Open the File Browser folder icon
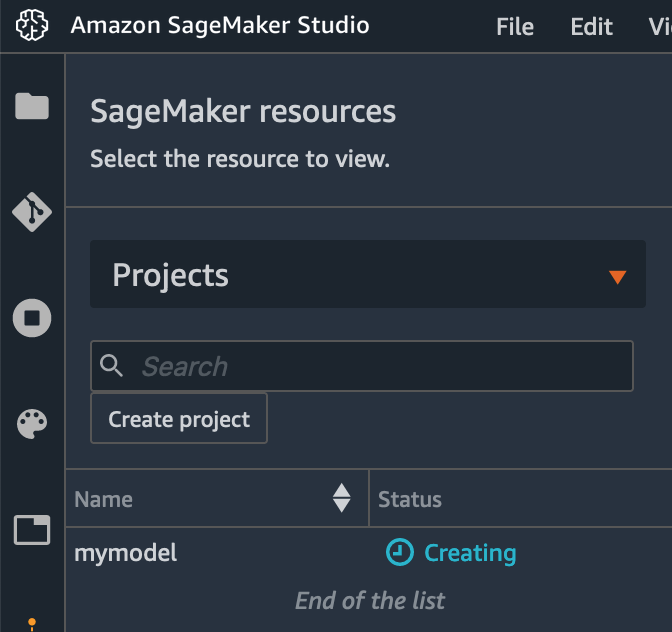This screenshot has height=632, width=672. pos(32,106)
